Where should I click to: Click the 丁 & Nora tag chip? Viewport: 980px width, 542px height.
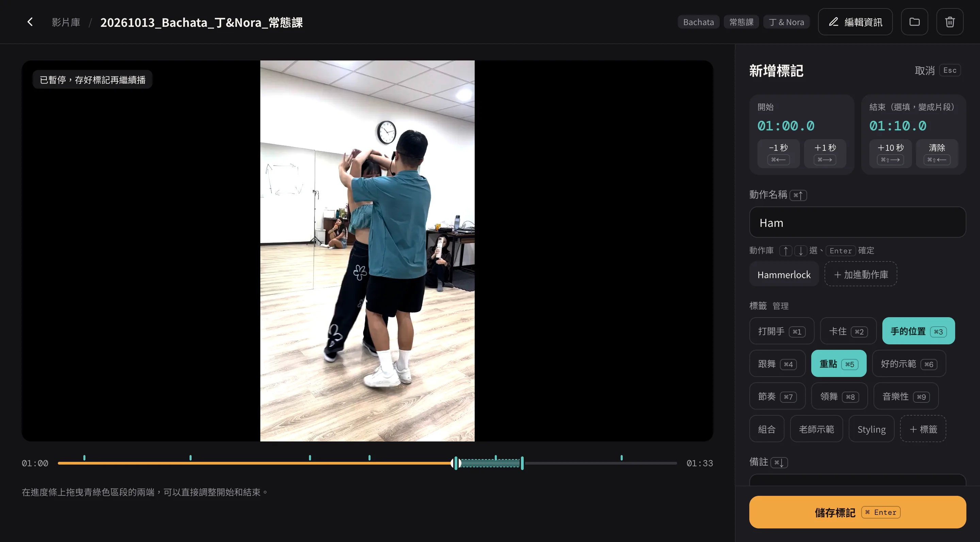click(x=786, y=22)
